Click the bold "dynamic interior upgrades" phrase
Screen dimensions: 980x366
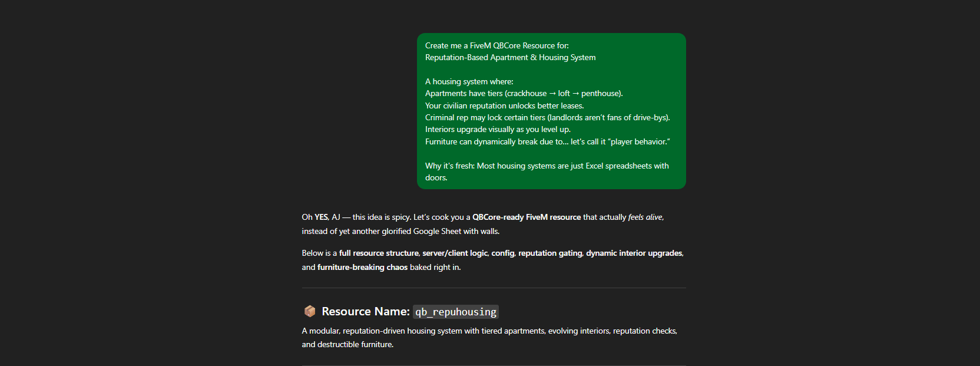[634, 253]
